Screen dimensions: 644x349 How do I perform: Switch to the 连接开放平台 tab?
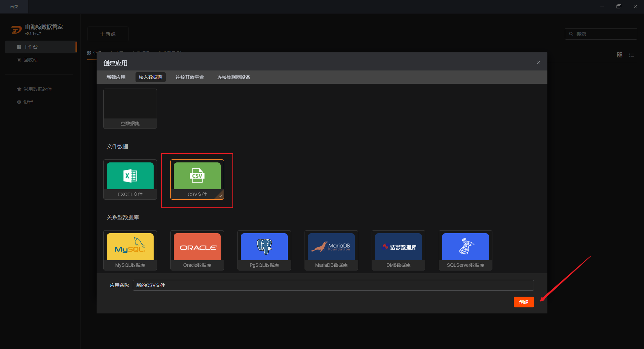coord(190,77)
